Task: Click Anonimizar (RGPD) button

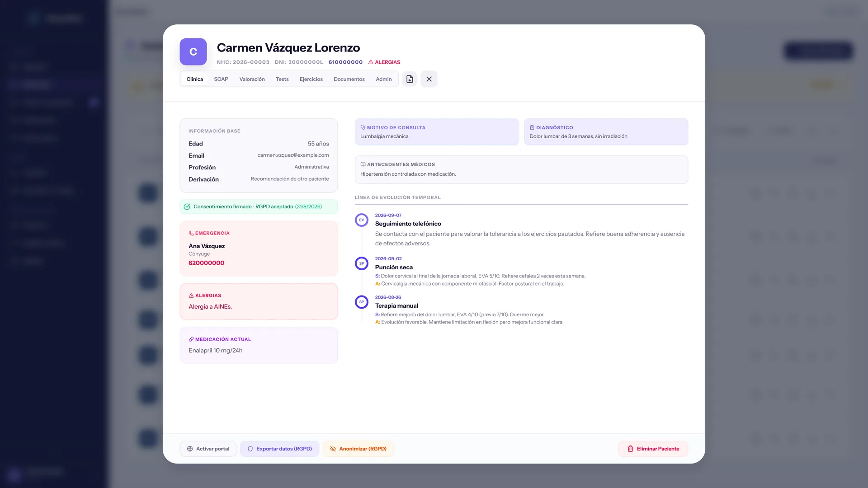Action: (358, 449)
